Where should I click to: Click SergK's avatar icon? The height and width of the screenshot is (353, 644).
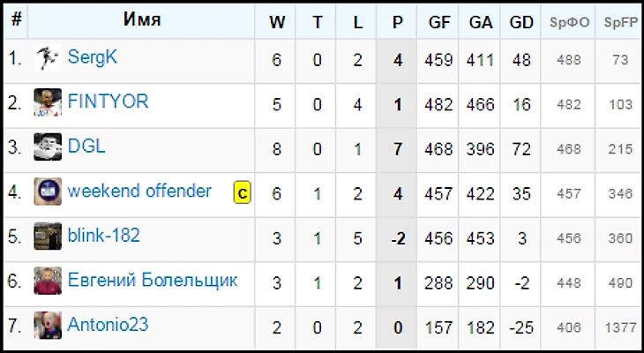point(48,59)
